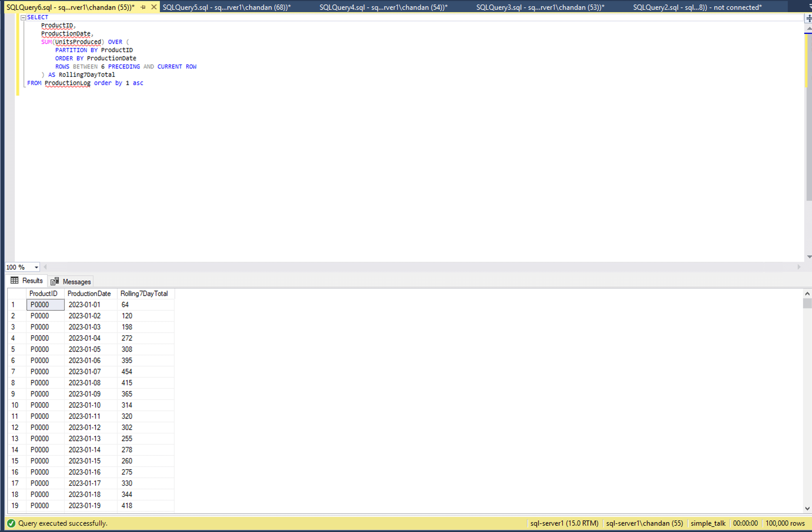Open the 100 % zoom dropdown

[x=36, y=267]
